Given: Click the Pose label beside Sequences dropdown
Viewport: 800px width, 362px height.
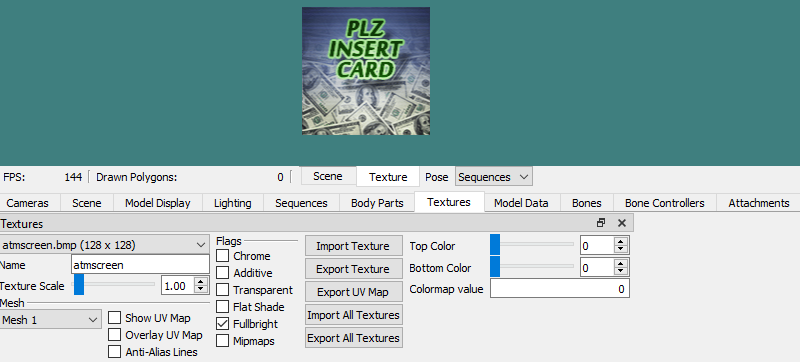Looking at the screenshot, I should 437,177.
